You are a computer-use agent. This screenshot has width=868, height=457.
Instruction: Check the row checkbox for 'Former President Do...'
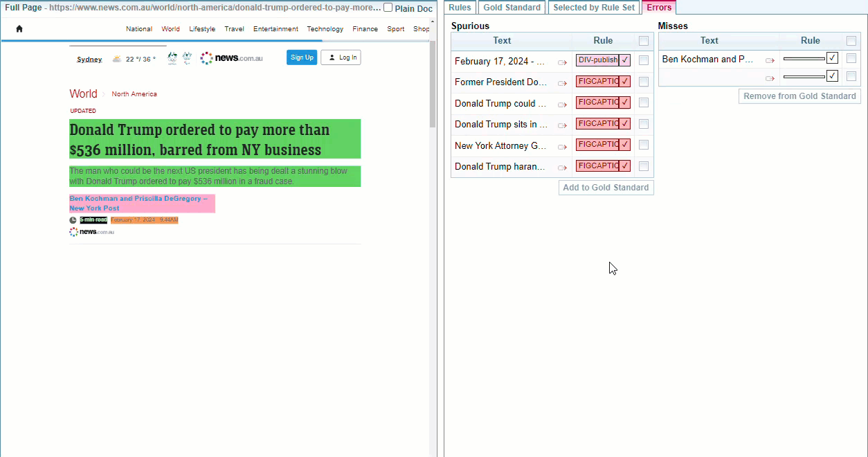pos(644,82)
